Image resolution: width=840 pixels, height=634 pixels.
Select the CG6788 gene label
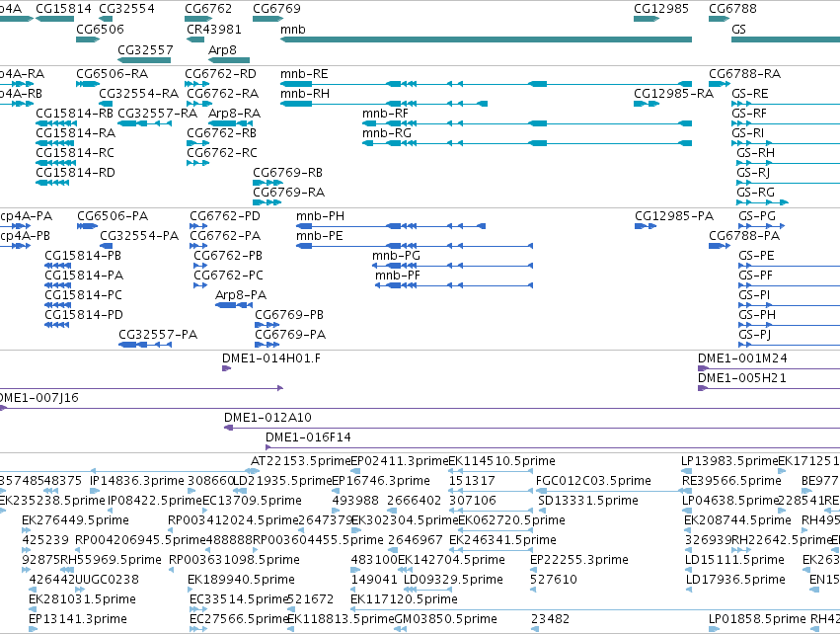[x=732, y=9]
